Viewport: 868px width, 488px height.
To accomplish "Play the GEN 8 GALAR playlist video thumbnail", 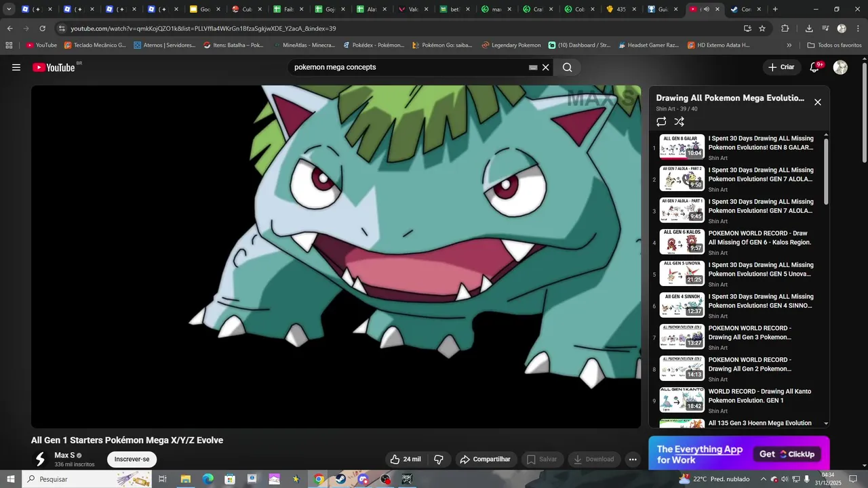I will pyautogui.click(x=682, y=146).
